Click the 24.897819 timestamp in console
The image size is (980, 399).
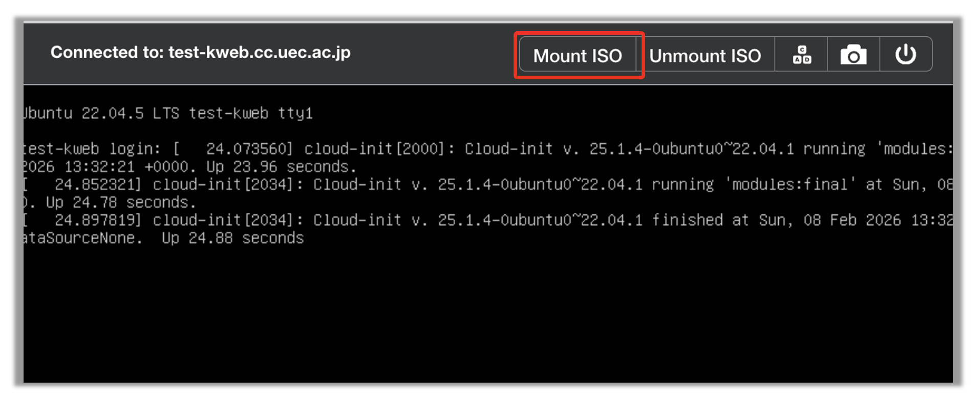coord(97,220)
